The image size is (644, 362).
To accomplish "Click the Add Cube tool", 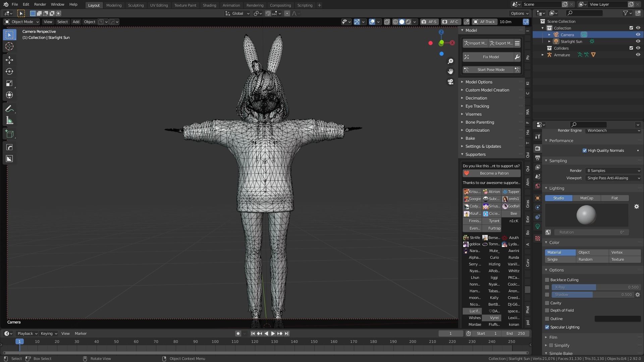I will (9, 134).
